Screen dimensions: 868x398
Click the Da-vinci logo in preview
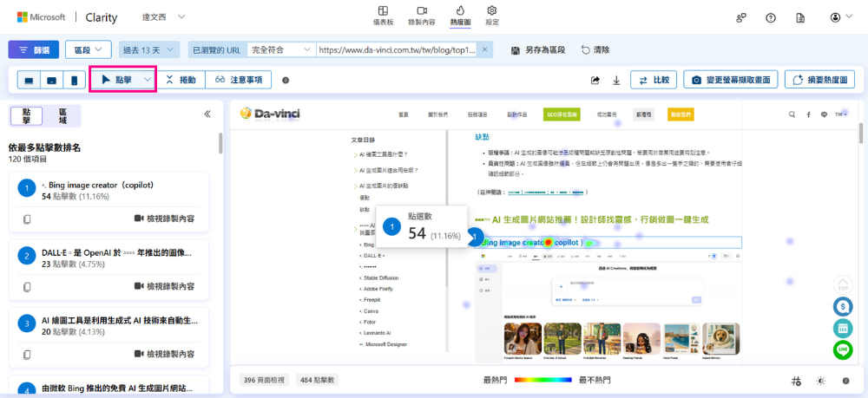[x=270, y=114]
